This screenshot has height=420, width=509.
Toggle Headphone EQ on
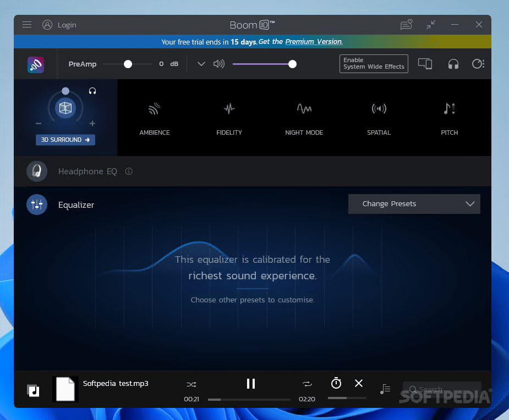(x=36, y=171)
